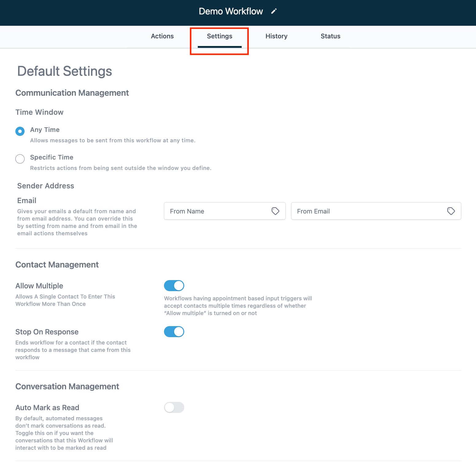Click the Stop On Response setting label
476x462 pixels.
pyautogui.click(x=47, y=332)
